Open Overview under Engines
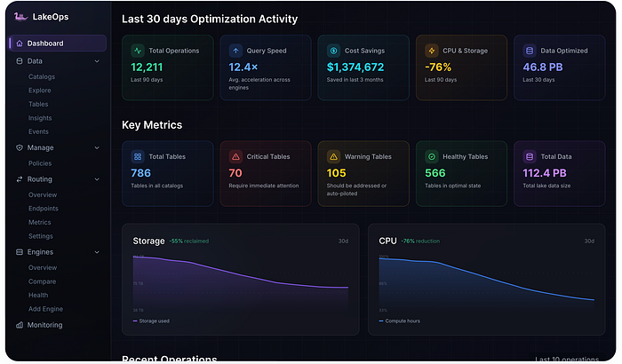 [x=43, y=267]
